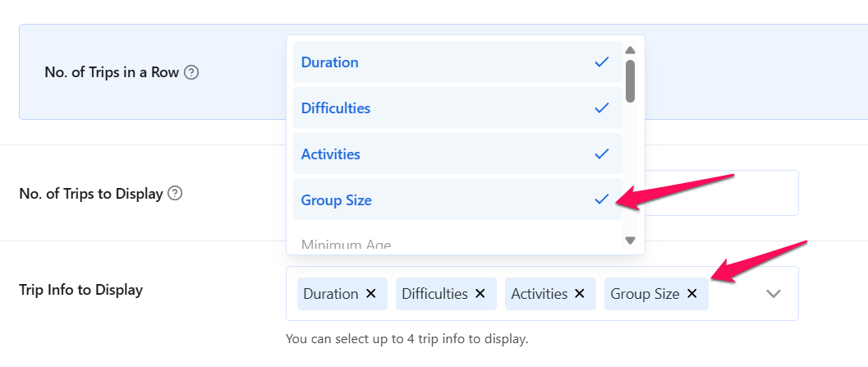
Task: Remove the Duration tag with its X
Action: [370, 294]
